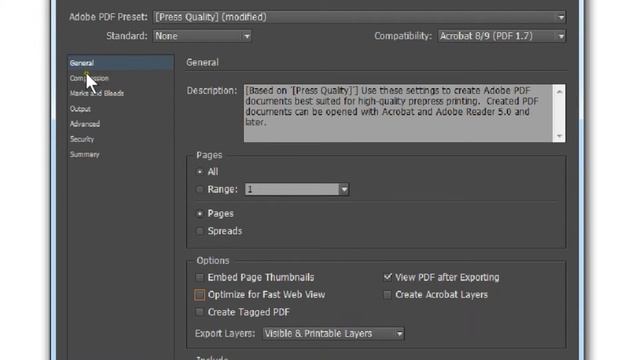
Task: Click the page Range input field
Action: [x=292, y=189]
